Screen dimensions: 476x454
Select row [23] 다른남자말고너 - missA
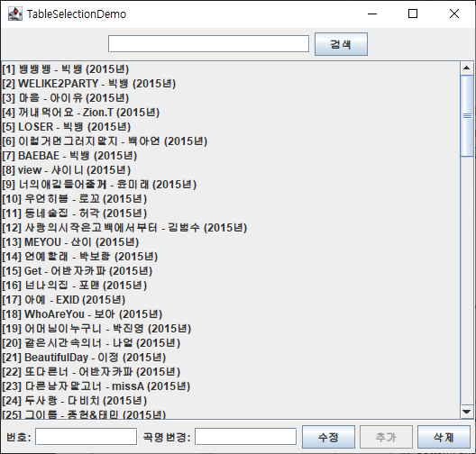231,386
